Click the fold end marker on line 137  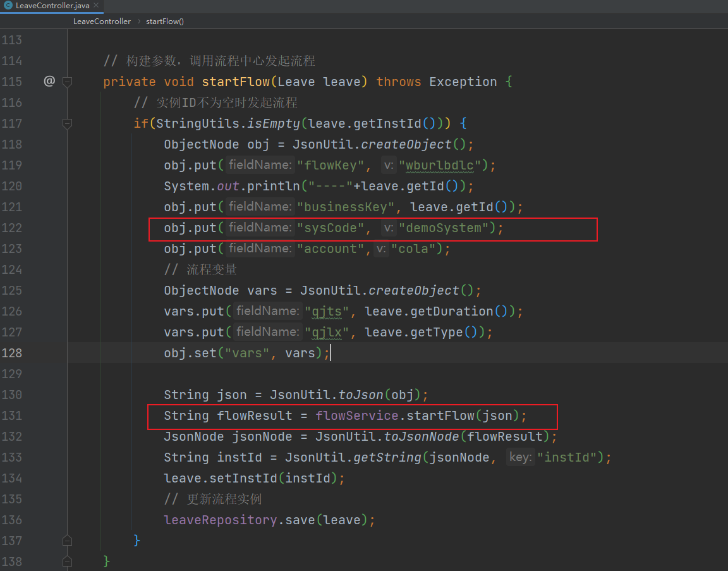point(67,541)
